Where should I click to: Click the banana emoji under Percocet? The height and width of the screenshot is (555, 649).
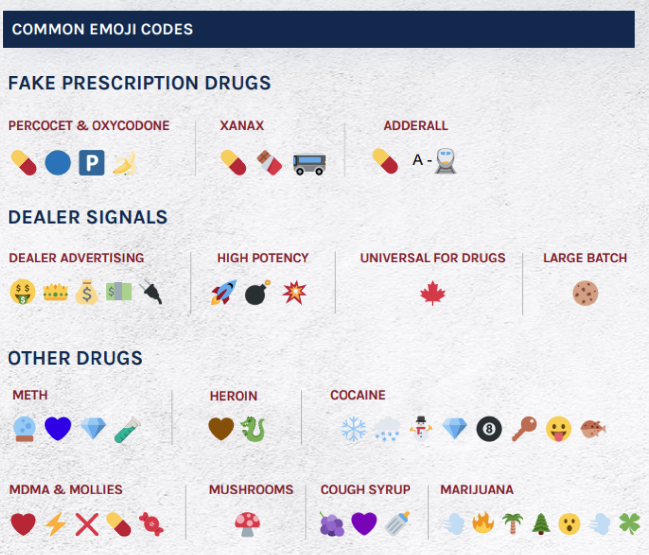124,162
